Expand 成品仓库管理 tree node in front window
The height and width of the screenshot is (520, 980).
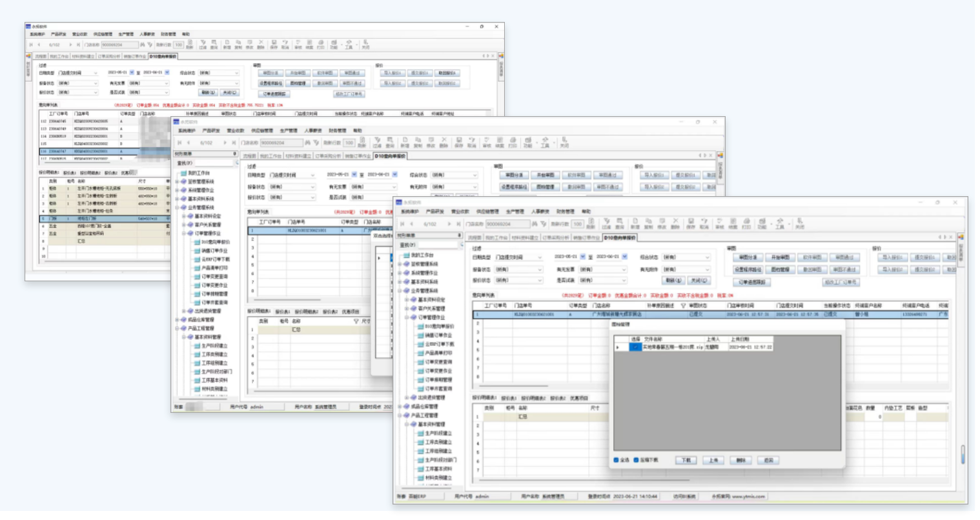point(400,406)
